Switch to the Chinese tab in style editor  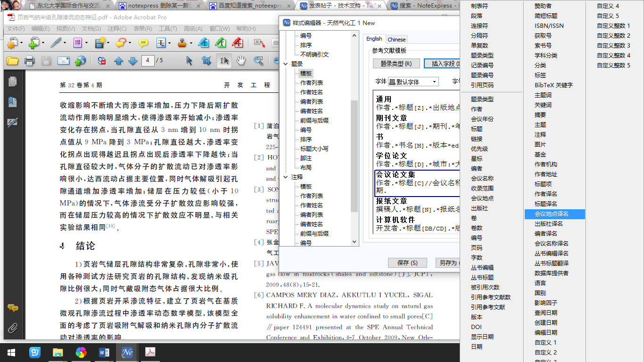click(x=396, y=39)
